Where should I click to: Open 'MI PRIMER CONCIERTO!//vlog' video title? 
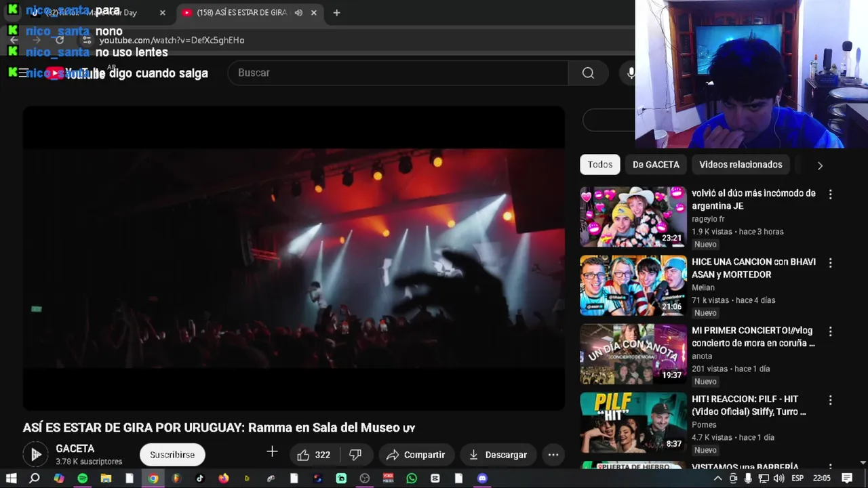point(753,337)
